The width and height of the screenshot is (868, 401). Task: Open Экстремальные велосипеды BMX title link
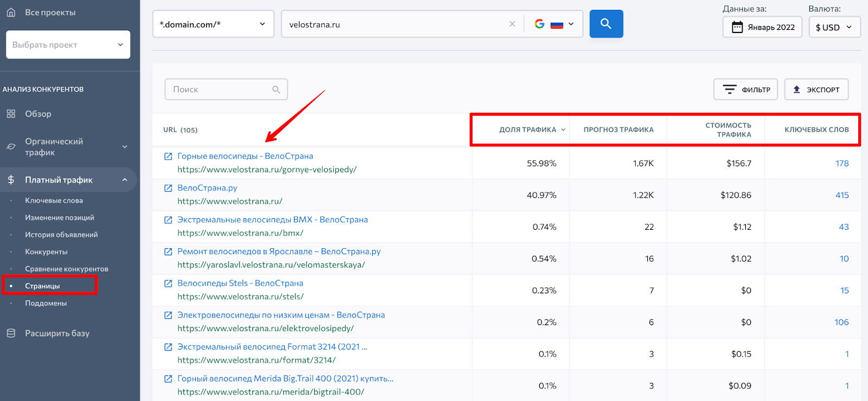(272, 220)
